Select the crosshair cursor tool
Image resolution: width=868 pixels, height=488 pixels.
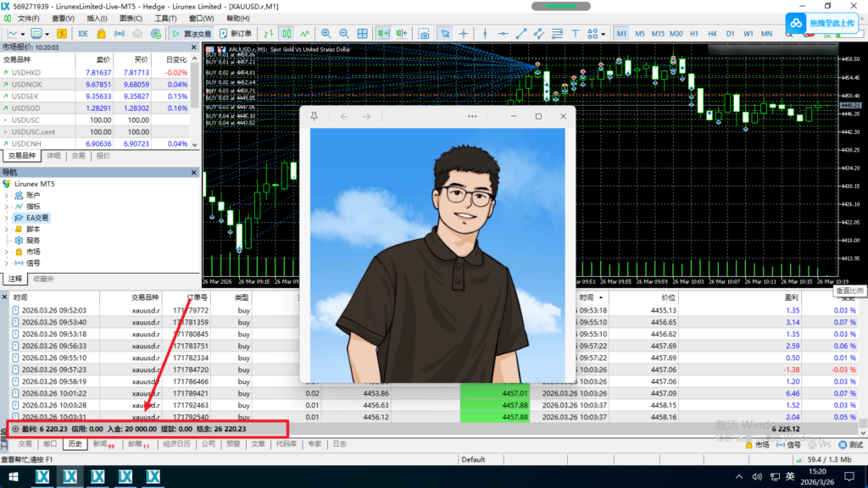(x=464, y=34)
